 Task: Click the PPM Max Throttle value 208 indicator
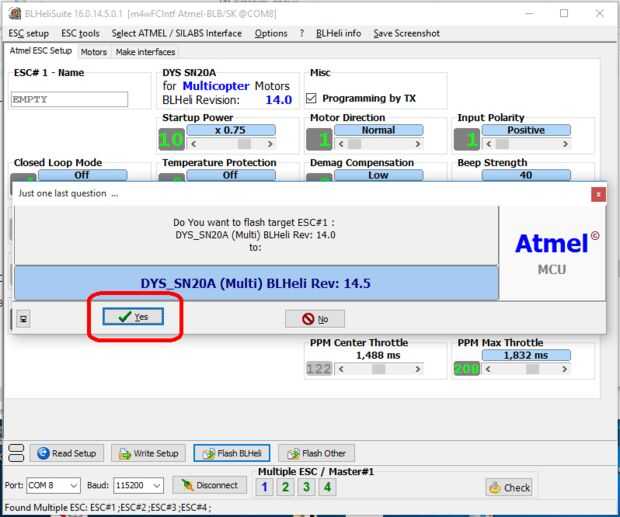[467, 369]
